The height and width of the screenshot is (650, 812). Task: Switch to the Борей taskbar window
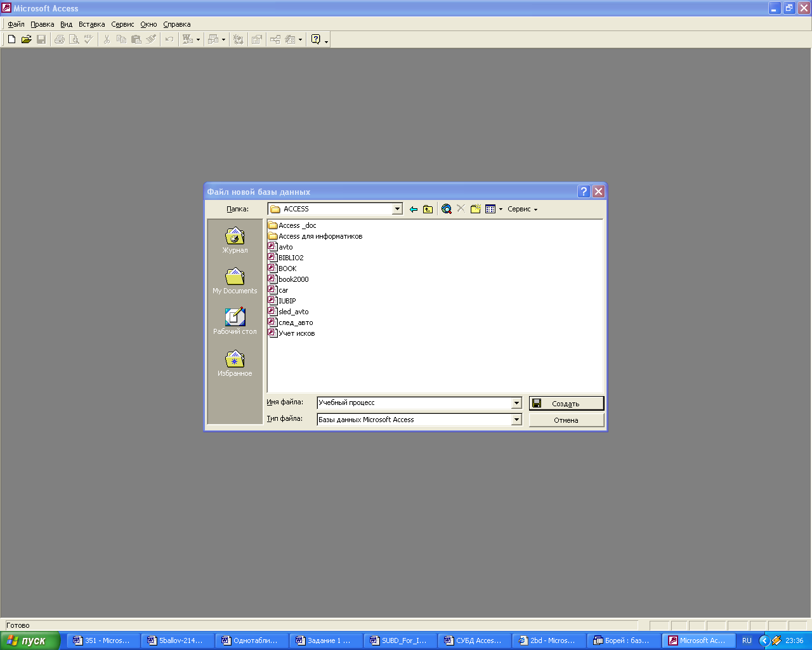click(x=624, y=640)
